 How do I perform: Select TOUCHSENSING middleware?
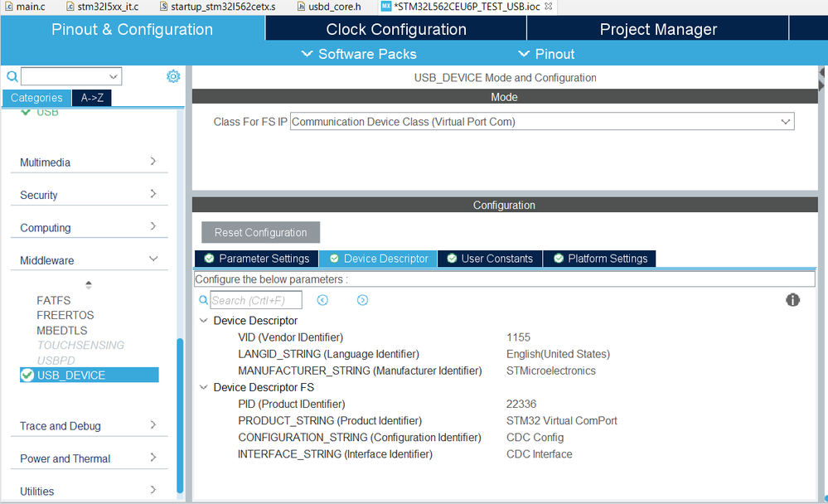click(x=80, y=345)
